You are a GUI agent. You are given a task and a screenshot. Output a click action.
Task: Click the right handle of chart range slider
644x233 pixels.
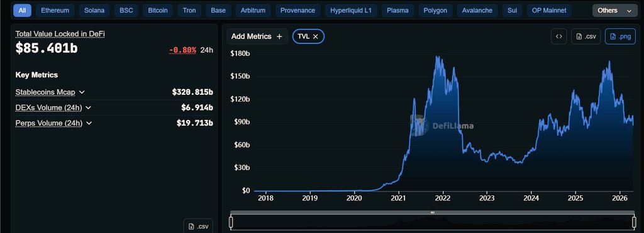click(634, 222)
